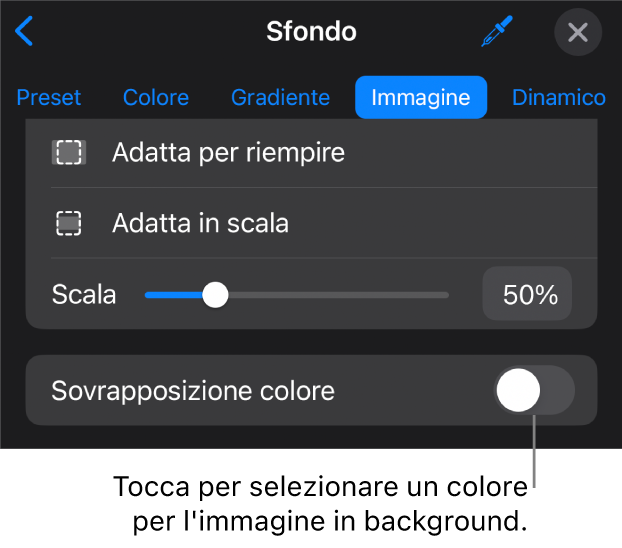The height and width of the screenshot is (548, 622).
Task: Switch to the Dinamico tab
Action: [558, 98]
